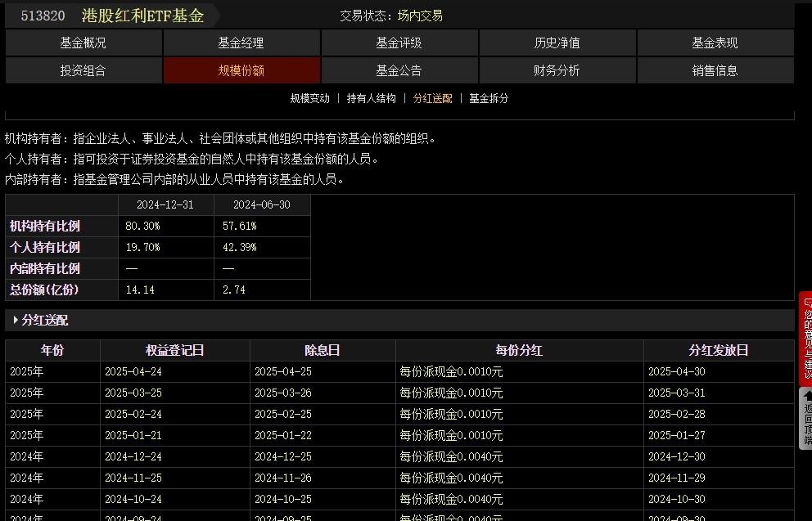Click payout date 2025-03-31
Viewport: 812px width, 521px height.
pos(677,393)
